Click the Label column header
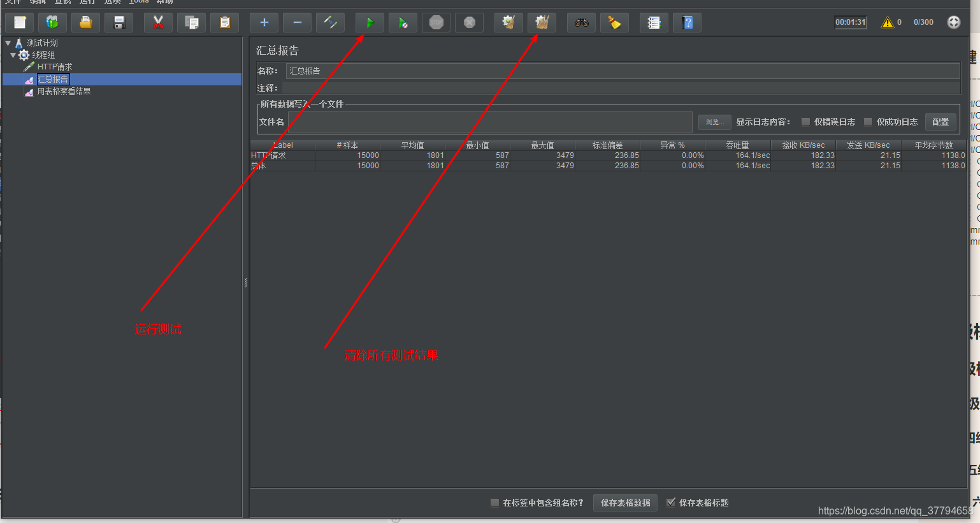980x523 pixels. click(283, 145)
